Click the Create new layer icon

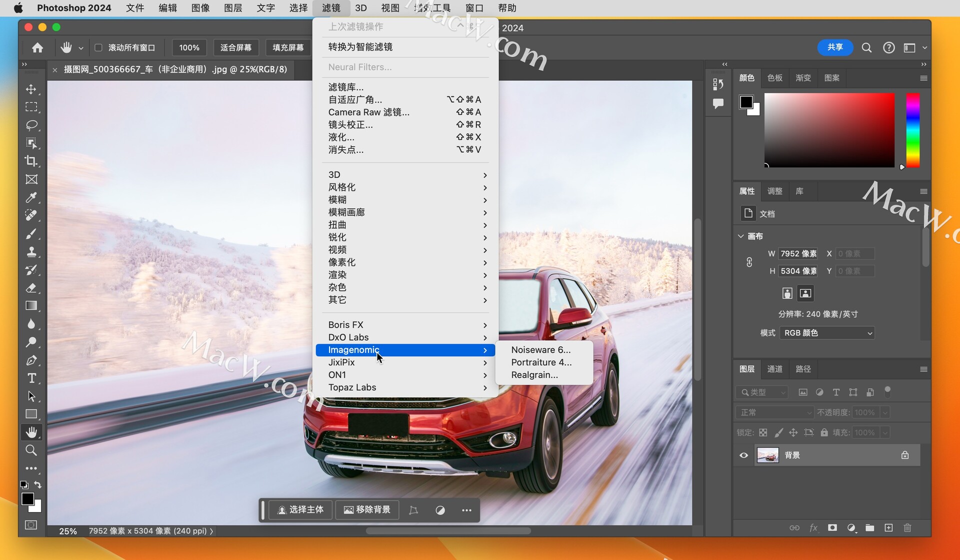[888, 528]
